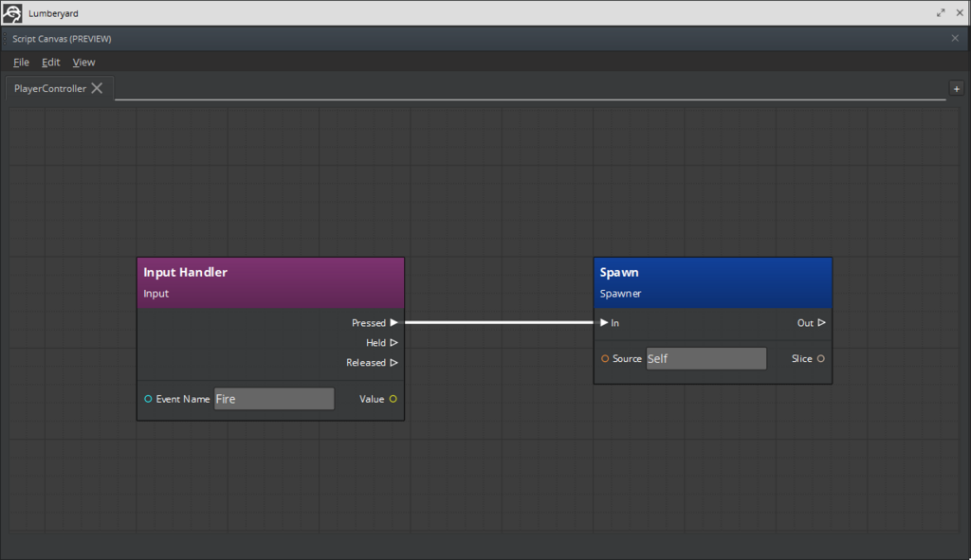Click the Script Canvas (PREVIEW) title
The height and width of the screenshot is (560, 971).
click(62, 38)
